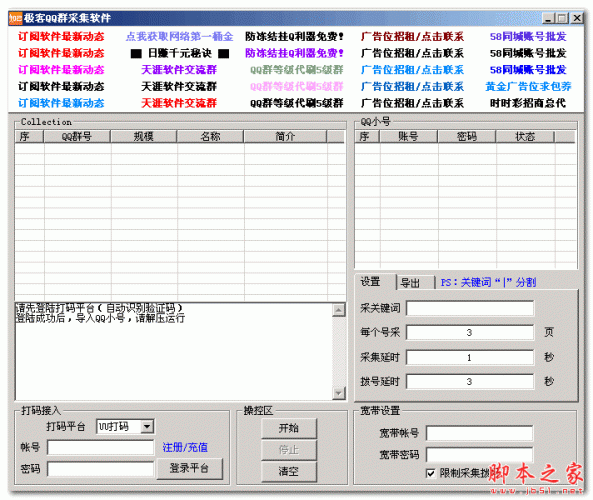Click the purple 防冻结挂Q利器免费 link
593x500 pixels.
coord(294,53)
